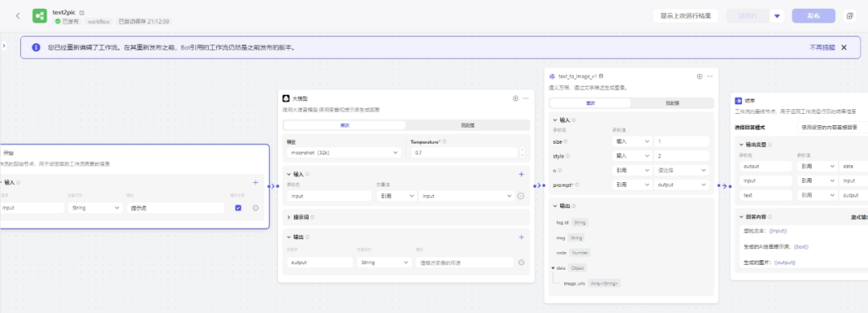The height and width of the screenshot is (313, 868).
Task: Open the style 输入 type dropdown
Action: [x=632, y=156]
